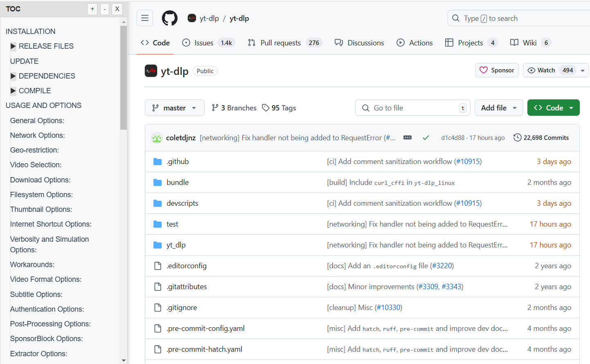Open pull request #10330 link
Screen dimensions: 590x364
pos(389,308)
